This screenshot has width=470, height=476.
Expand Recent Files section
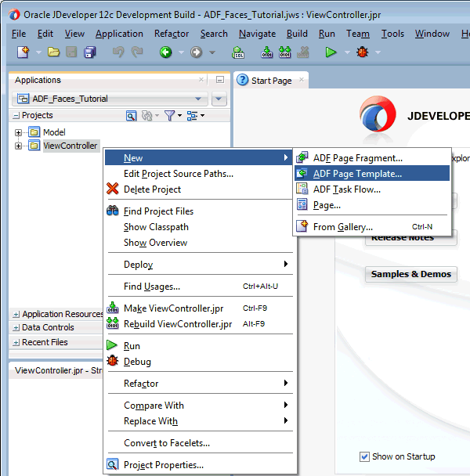click(x=16, y=342)
